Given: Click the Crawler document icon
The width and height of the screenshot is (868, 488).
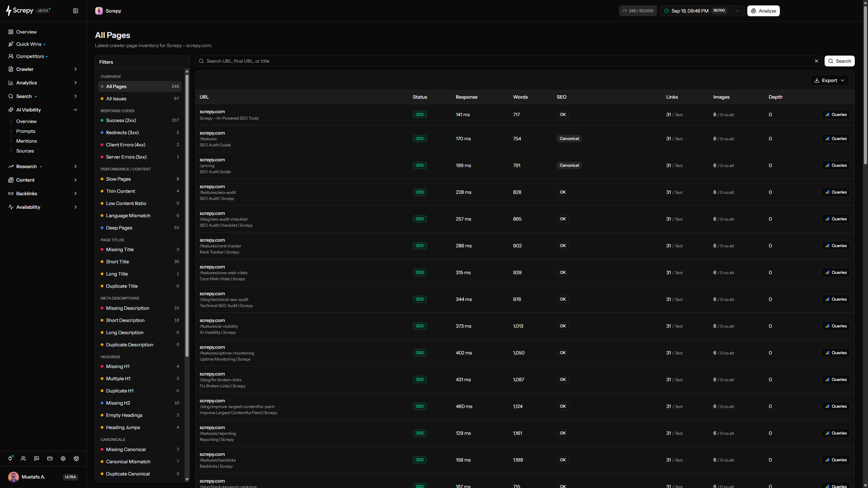Looking at the screenshot, I should [11, 69].
